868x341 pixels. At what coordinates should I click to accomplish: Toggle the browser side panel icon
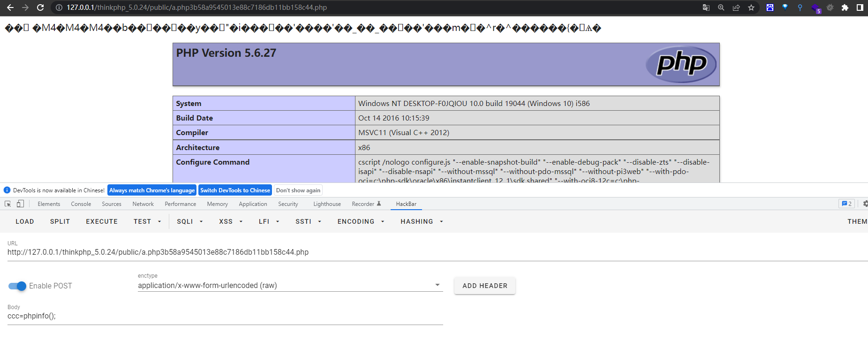tap(860, 8)
